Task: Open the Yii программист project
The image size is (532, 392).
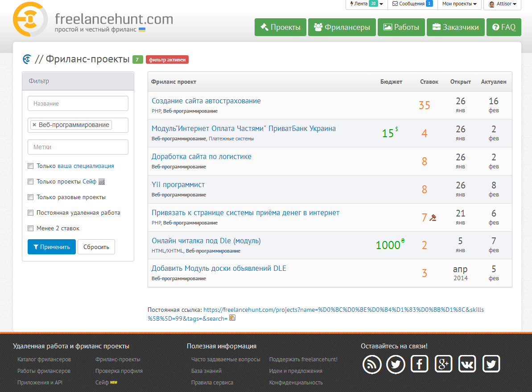Action: pos(178,185)
